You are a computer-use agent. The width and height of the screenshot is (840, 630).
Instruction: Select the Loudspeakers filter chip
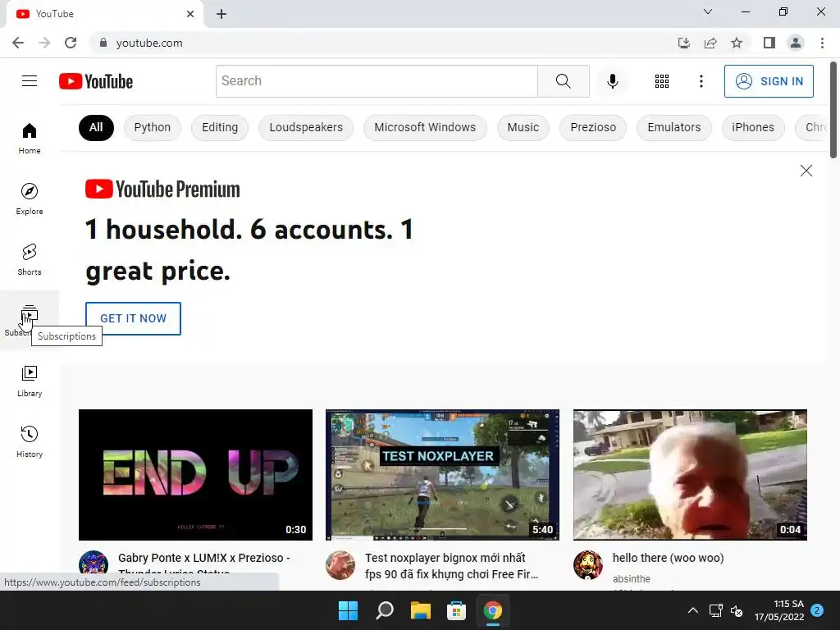pyautogui.click(x=306, y=127)
